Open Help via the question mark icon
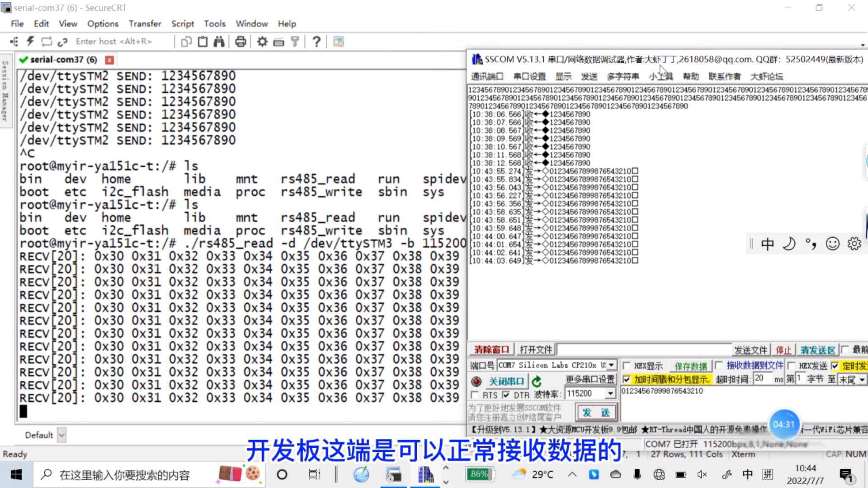The width and height of the screenshot is (868, 488). pyautogui.click(x=316, y=42)
